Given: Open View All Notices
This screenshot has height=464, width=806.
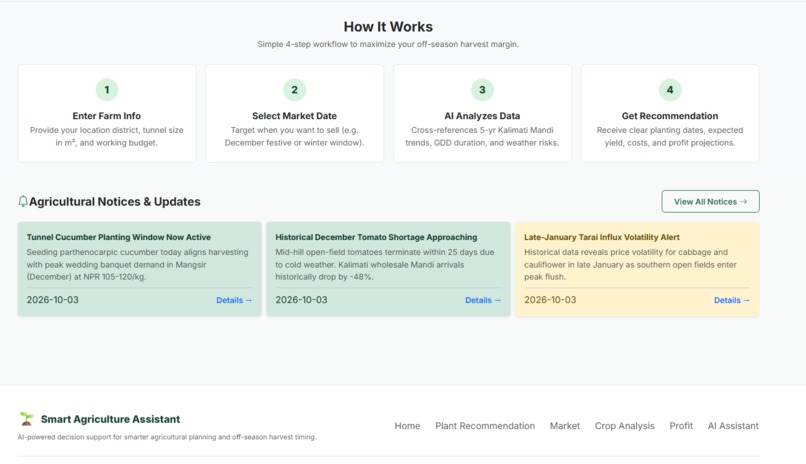Looking at the screenshot, I should click(710, 201).
